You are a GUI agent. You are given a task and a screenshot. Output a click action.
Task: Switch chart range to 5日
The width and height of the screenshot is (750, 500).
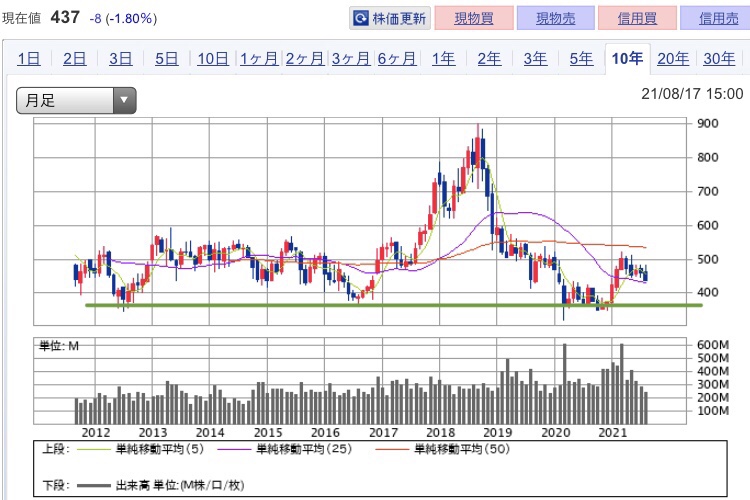[x=166, y=59]
